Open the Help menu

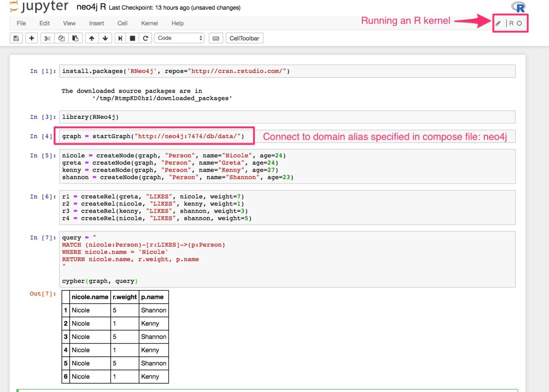[177, 23]
